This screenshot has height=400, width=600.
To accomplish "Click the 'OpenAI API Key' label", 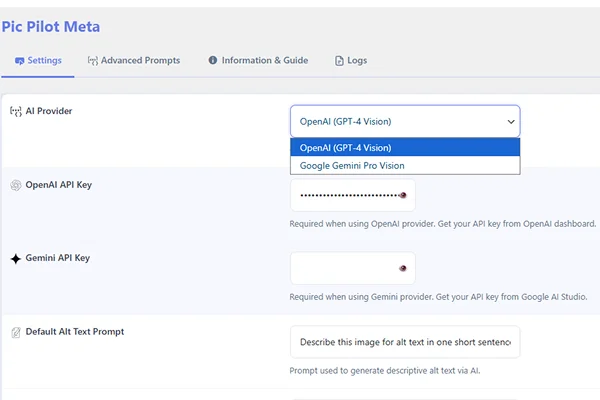I will (59, 185).
